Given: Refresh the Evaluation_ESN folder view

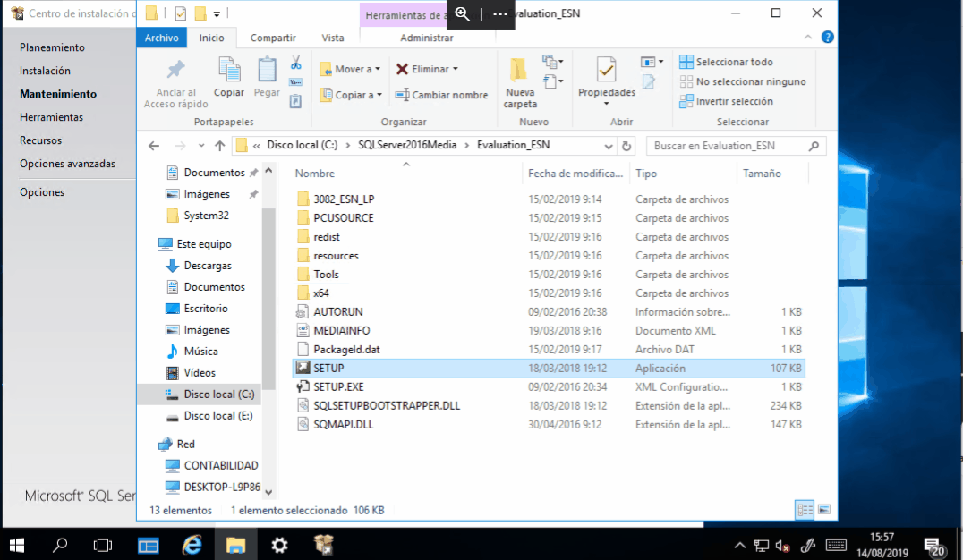Looking at the screenshot, I should click(x=626, y=146).
